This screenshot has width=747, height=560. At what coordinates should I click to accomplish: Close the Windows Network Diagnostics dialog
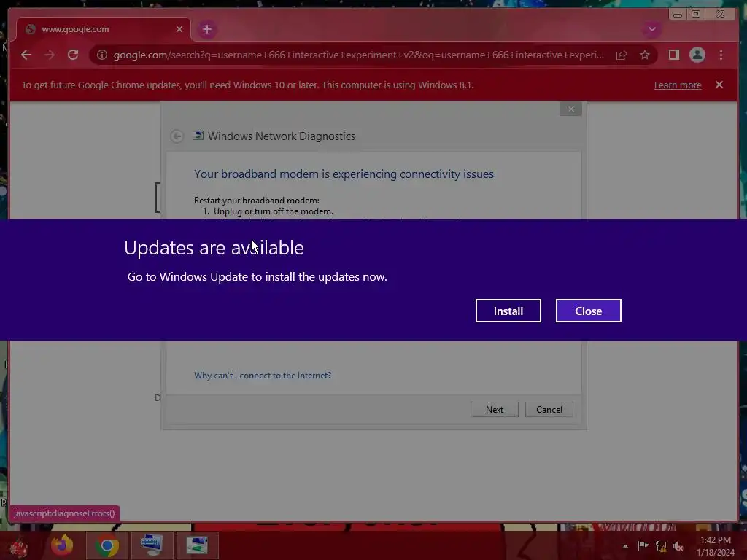click(x=570, y=109)
